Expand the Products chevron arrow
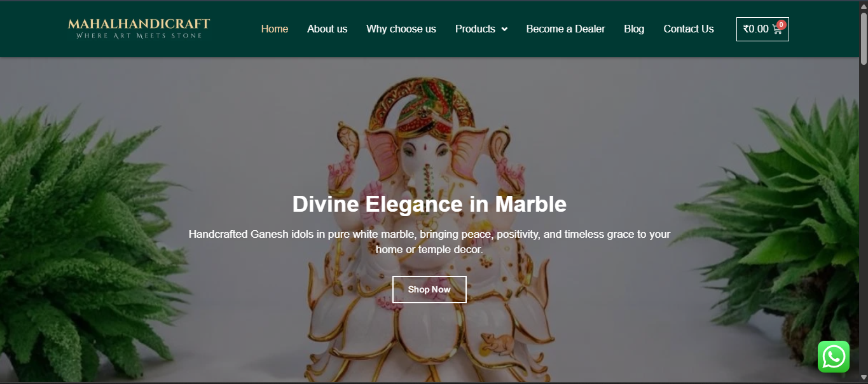Screen dimensions: 868x384 [504, 29]
